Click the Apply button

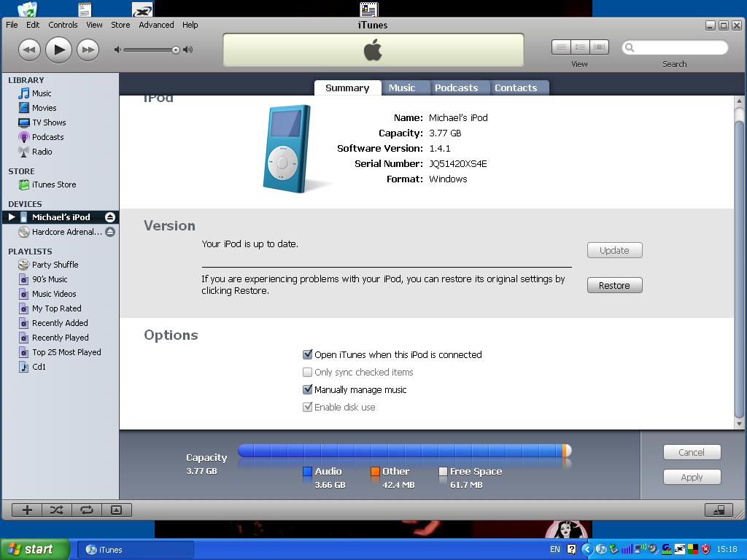tap(692, 477)
